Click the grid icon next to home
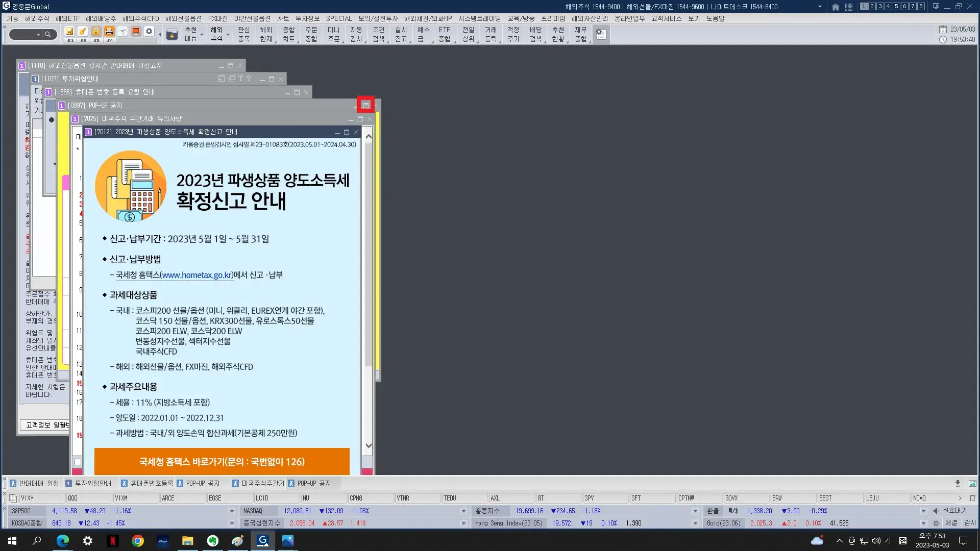The image size is (980, 551). (x=849, y=7)
